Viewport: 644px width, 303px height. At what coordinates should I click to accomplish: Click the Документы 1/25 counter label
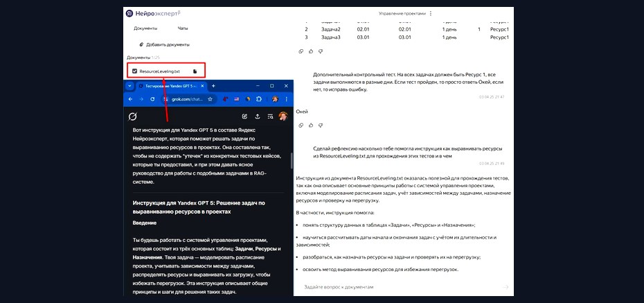pyautogui.click(x=143, y=58)
